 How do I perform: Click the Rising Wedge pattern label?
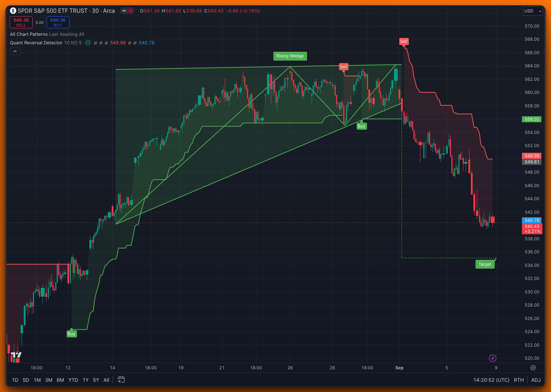click(290, 56)
